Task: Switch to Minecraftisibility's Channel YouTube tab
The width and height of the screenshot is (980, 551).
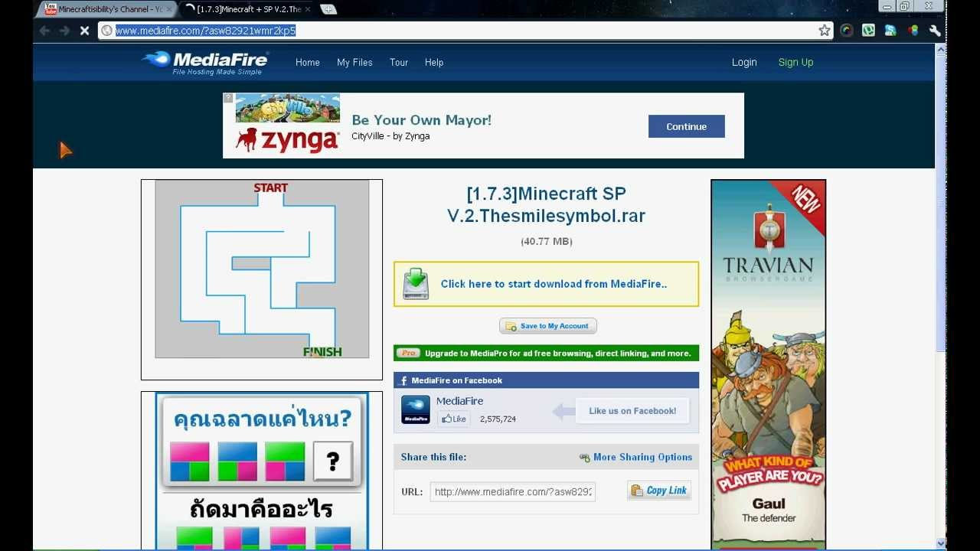Action: pos(104,9)
